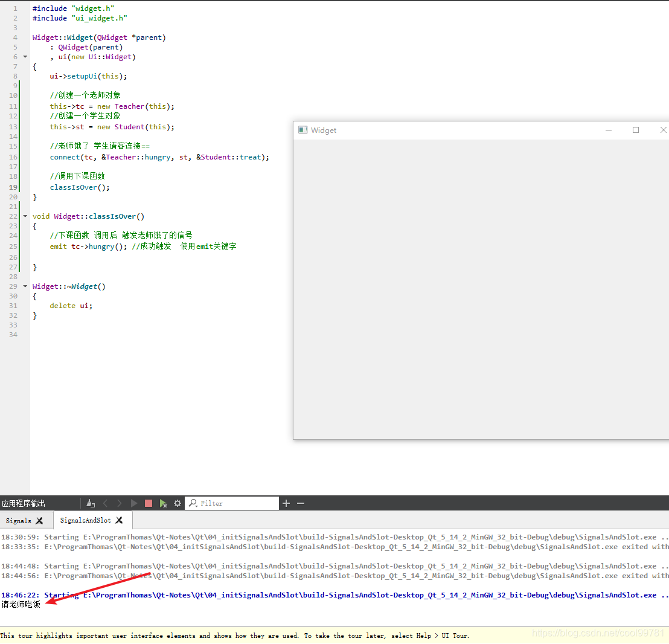This screenshot has width=669, height=644.
Task: Collapse the destructor fold arrow at line 29
Action: click(25, 286)
